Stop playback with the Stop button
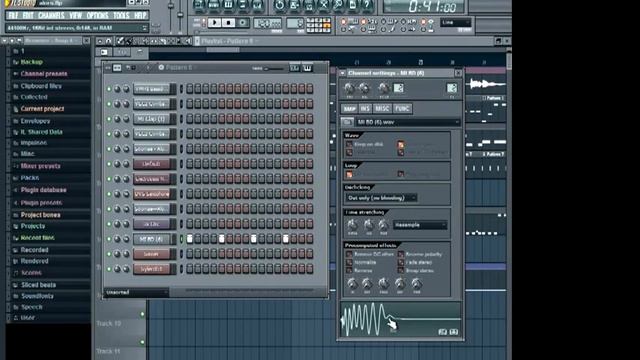Image resolution: width=640 pixels, height=360 pixels. click(229, 23)
